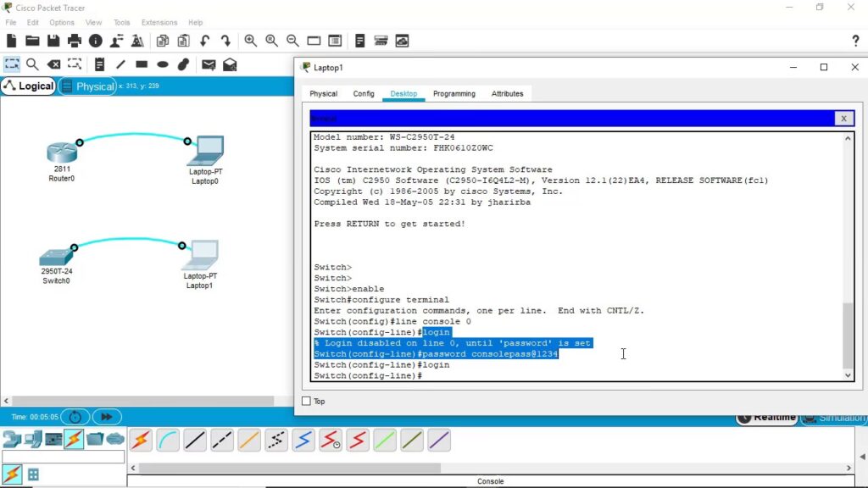Switch to Realtime mode

[x=768, y=417]
